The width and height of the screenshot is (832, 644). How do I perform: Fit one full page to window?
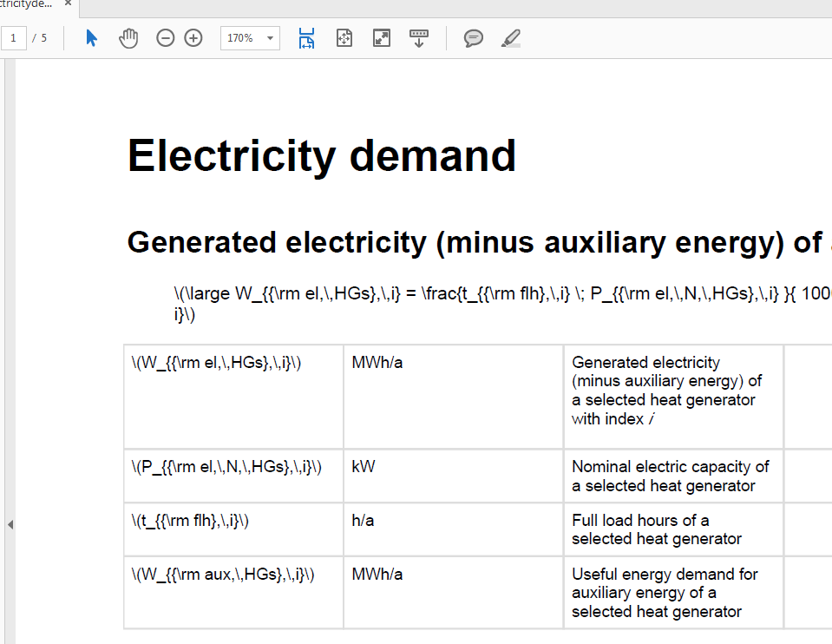pyautogui.click(x=344, y=38)
